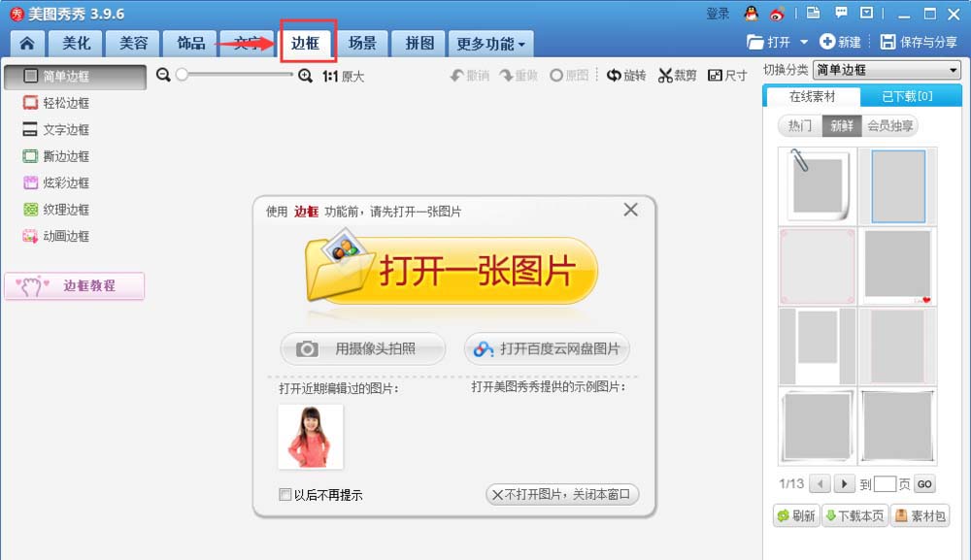Create a new canvas with 新建
The width and height of the screenshot is (971, 560).
click(x=840, y=42)
